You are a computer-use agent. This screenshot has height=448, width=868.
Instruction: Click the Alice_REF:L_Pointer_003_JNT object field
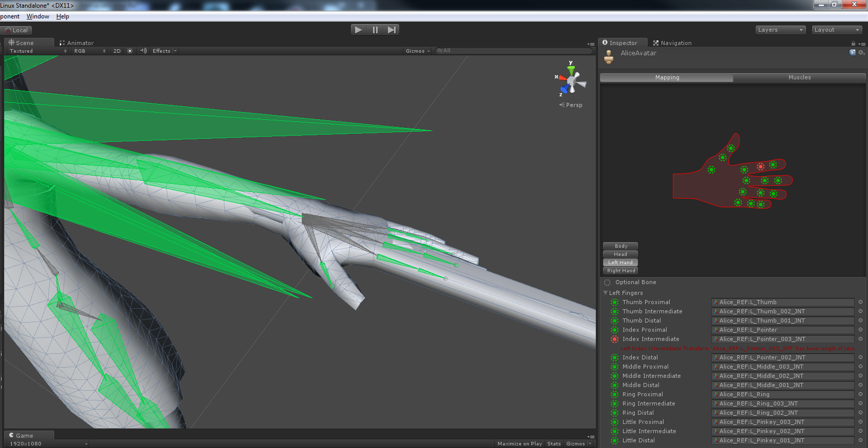point(782,339)
